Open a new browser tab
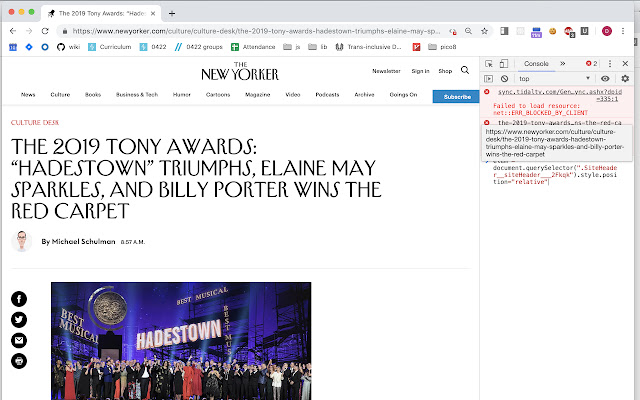 click(172, 13)
